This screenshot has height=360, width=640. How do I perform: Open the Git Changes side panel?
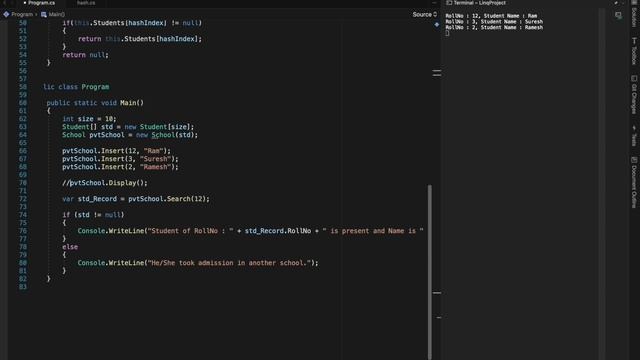pos(634,95)
